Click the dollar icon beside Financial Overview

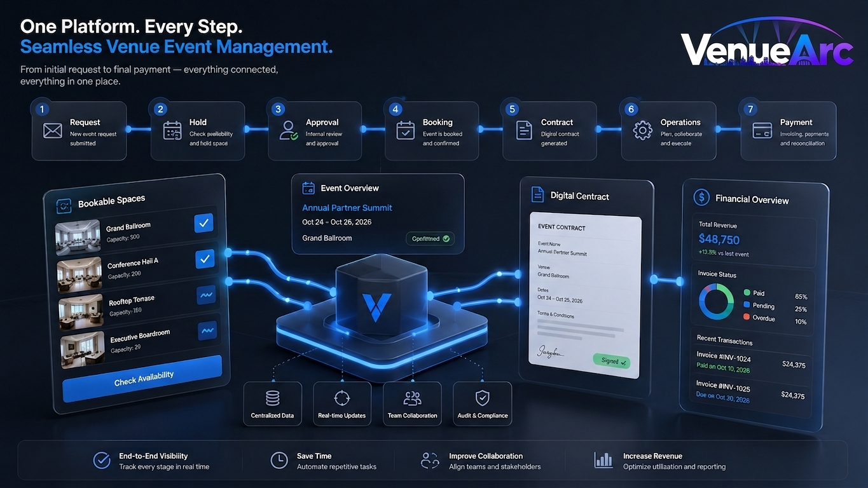click(x=701, y=198)
